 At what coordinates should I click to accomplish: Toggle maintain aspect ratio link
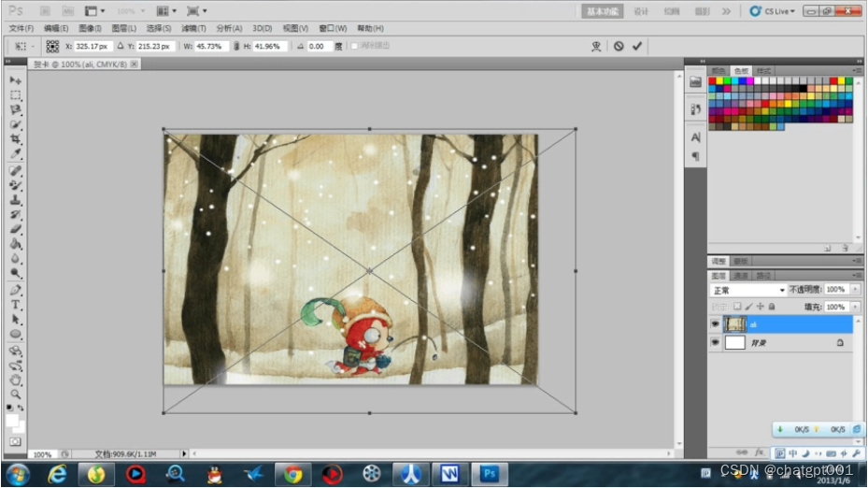[x=236, y=46]
